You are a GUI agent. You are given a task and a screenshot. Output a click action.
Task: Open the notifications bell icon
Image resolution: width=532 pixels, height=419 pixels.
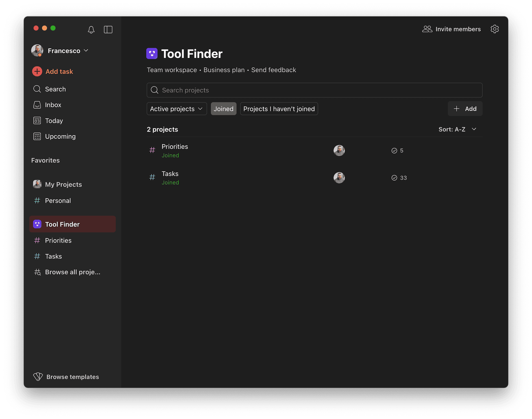tap(91, 29)
